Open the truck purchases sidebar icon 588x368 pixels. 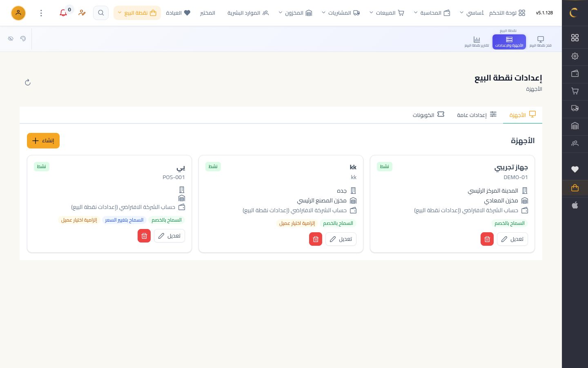tap(575, 108)
